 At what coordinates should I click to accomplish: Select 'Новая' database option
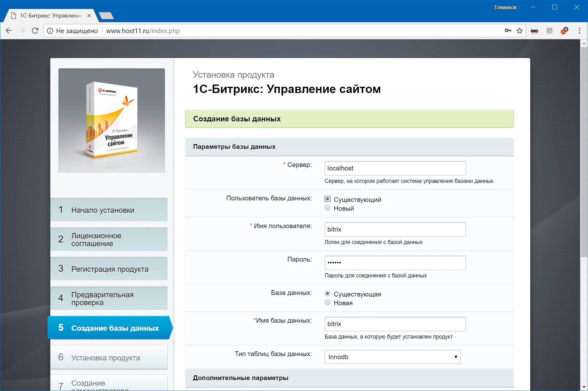327,302
